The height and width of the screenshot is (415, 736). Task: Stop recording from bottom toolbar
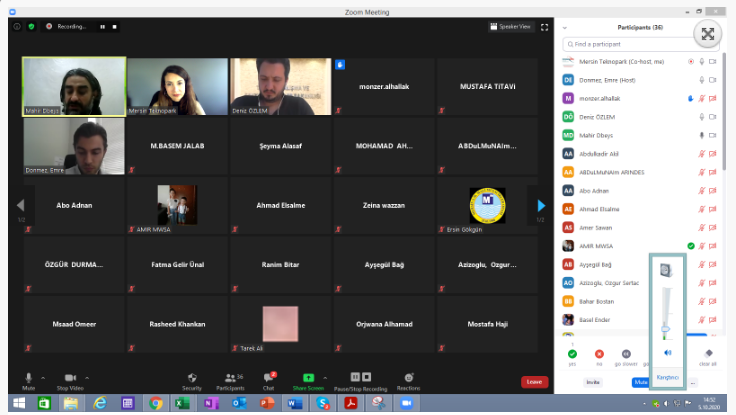pyautogui.click(x=367, y=377)
